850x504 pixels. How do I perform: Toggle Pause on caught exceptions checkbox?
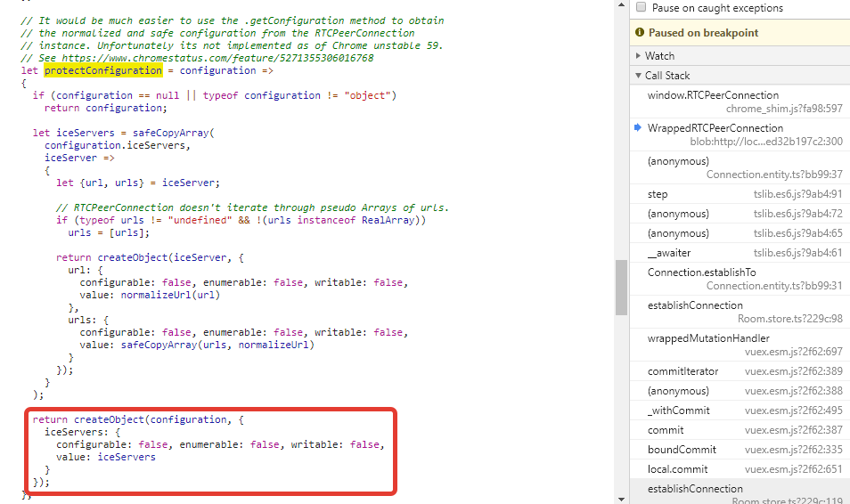641,7
